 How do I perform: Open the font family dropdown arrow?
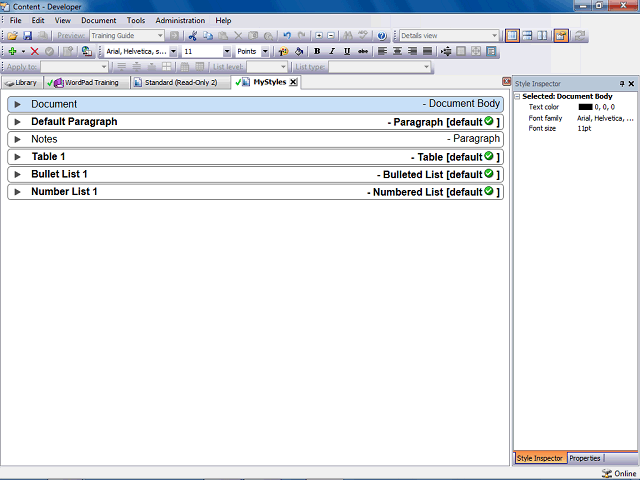click(x=173, y=51)
